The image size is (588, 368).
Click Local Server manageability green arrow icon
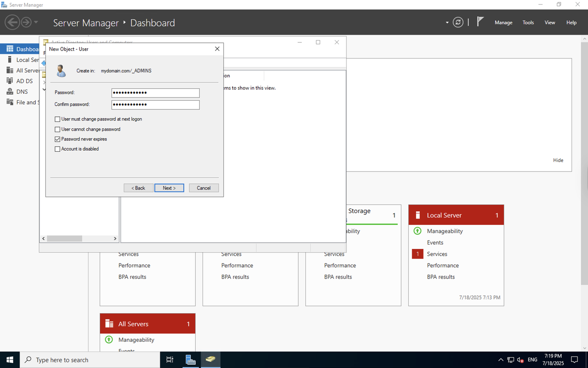point(418,231)
